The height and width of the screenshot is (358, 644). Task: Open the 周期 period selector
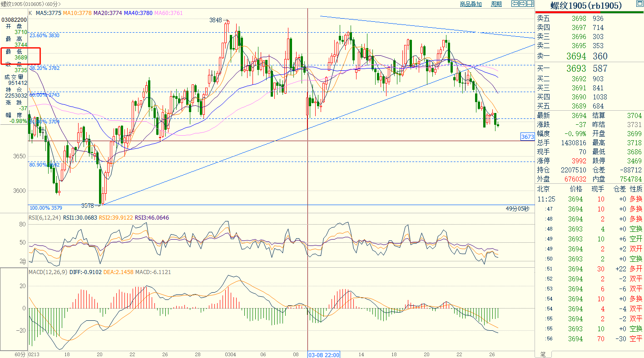(496, 4)
